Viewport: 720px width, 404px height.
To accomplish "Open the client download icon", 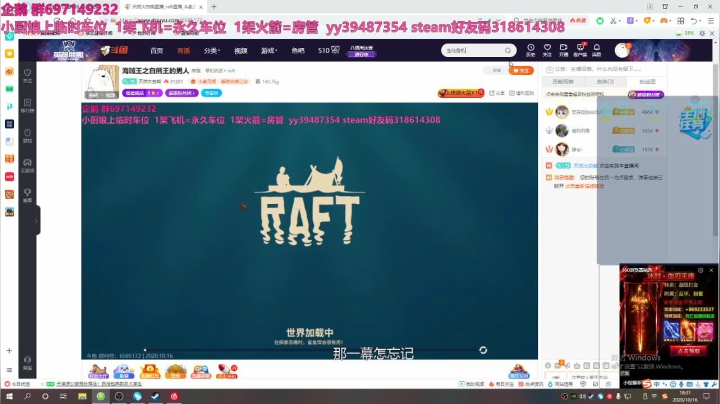I will point(580,50).
